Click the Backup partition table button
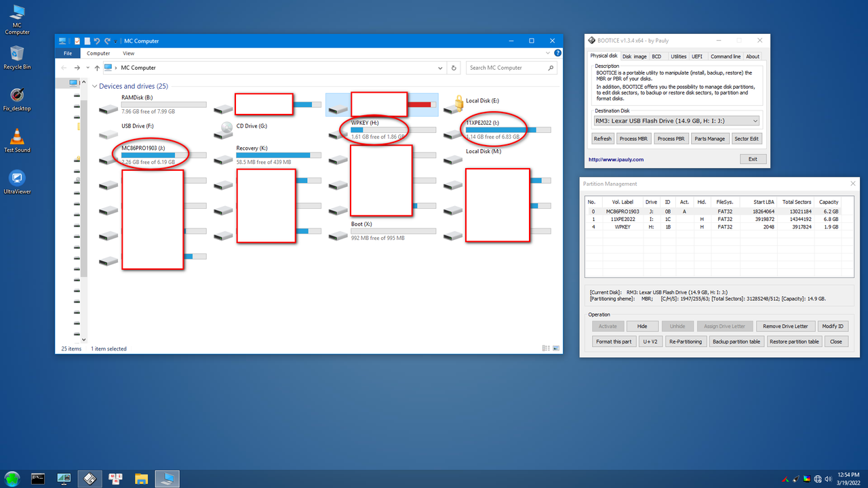 [736, 342]
